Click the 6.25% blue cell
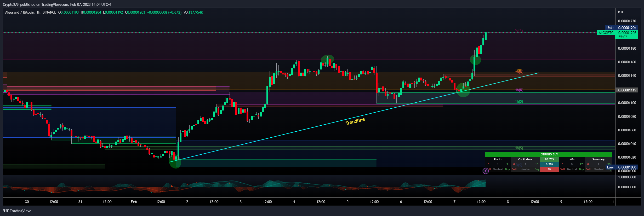 (550, 164)
